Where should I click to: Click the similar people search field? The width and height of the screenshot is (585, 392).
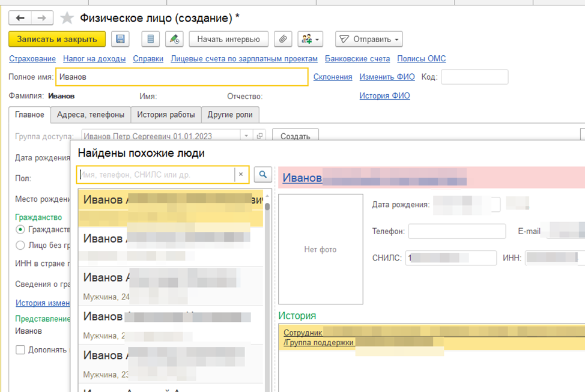[x=156, y=175]
